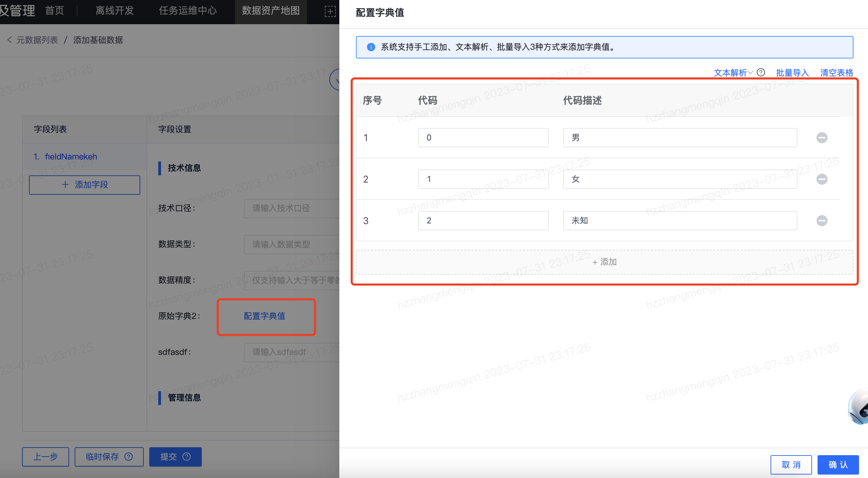The image size is (868, 478).
Task: Remove the 女 dictionary entry row
Action: click(822, 179)
